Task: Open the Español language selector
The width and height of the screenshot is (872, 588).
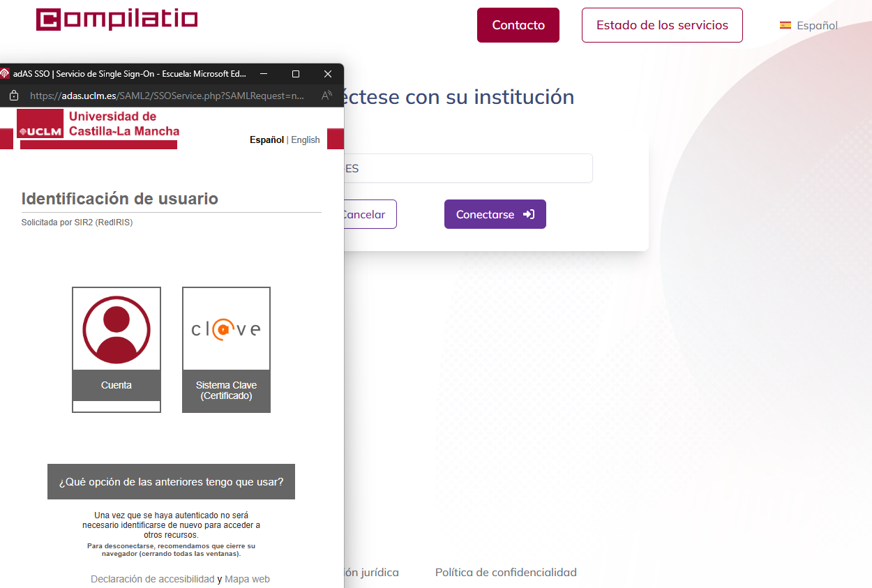Action: click(x=809, y=25)
